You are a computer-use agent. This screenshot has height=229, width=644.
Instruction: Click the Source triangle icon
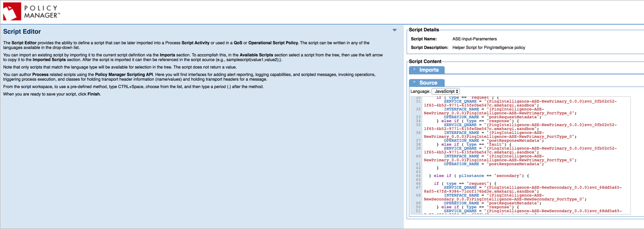[x=414, y=82]
